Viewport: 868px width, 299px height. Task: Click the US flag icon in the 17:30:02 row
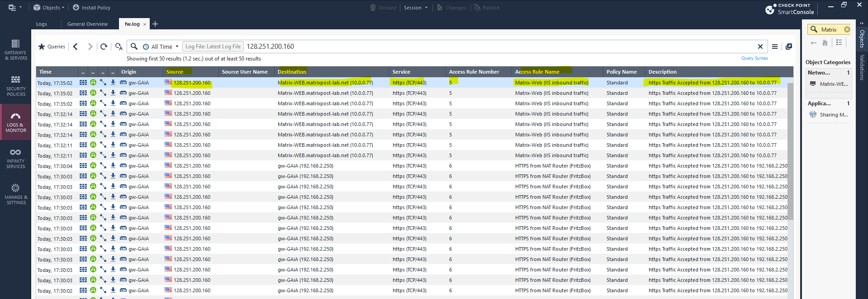(x=168, y=290)
